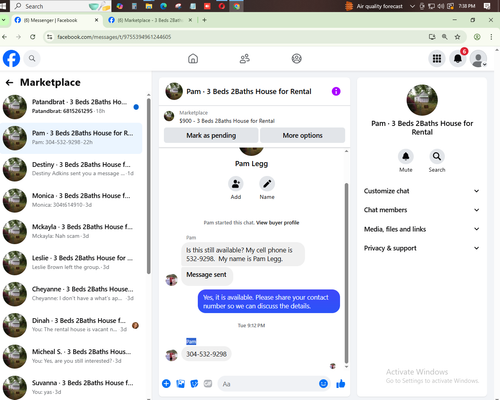
Task: Choose a sticker icon
Action: coord(194,384)
